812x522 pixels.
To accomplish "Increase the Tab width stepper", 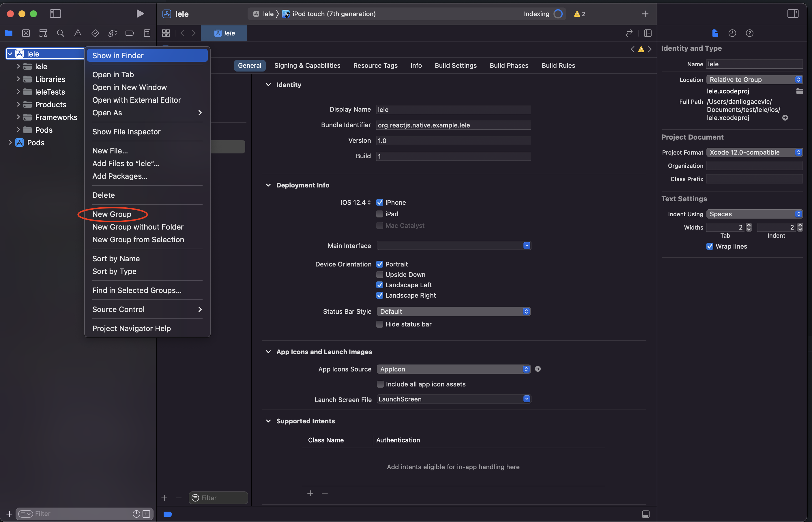I will coord(749,225).
